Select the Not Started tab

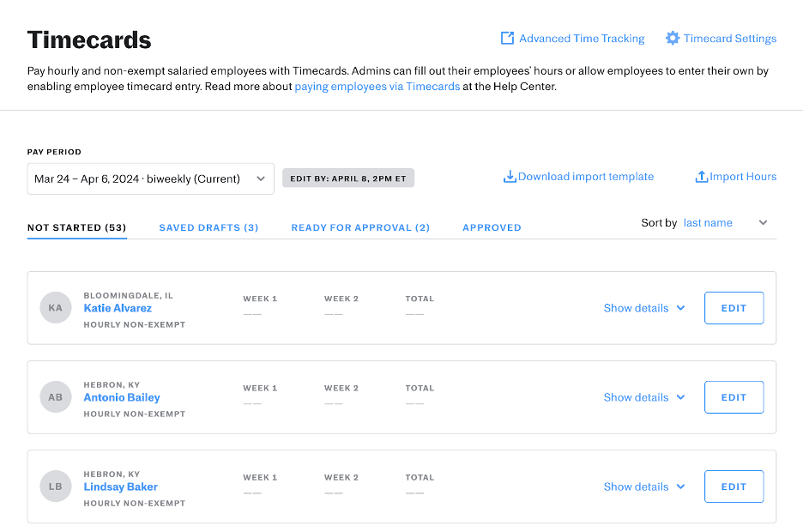click(77, 227)
